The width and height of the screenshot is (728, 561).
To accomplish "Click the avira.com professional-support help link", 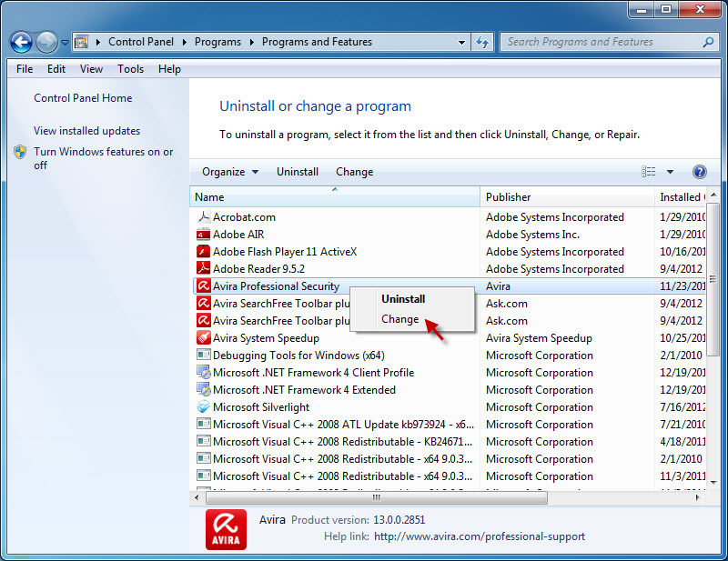I will pyautogui.click(x=480, y=536).
